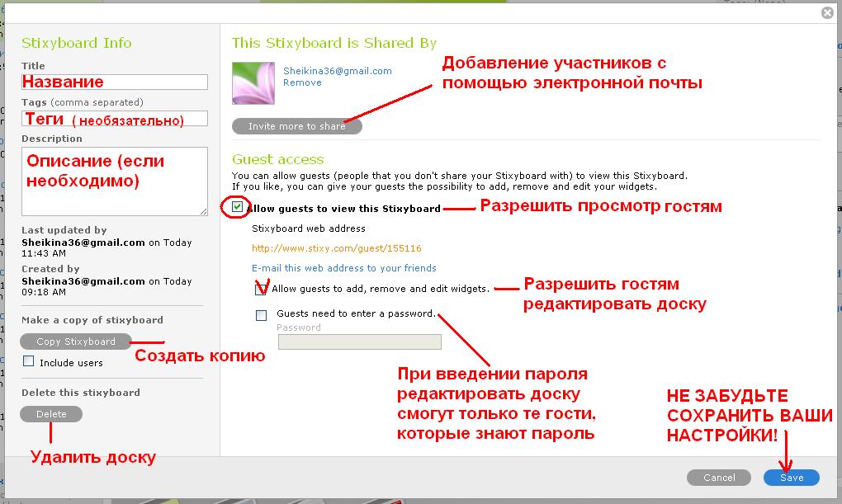Click the user avatar flower thumbnail

253,83
